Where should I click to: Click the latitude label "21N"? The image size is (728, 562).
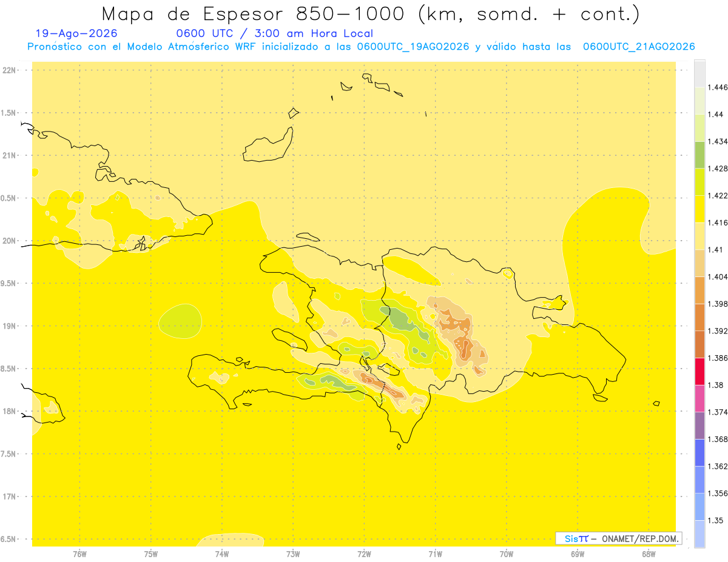[10, 155]
